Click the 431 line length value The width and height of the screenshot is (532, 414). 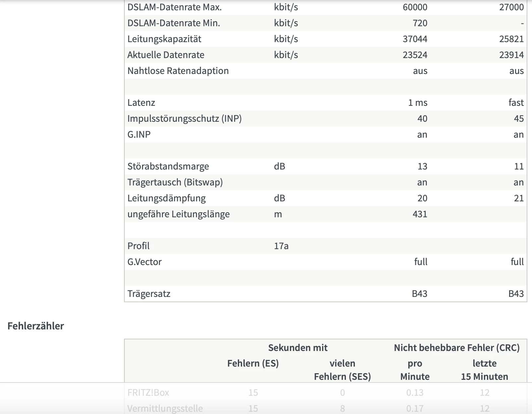click(x=420, y=214)
